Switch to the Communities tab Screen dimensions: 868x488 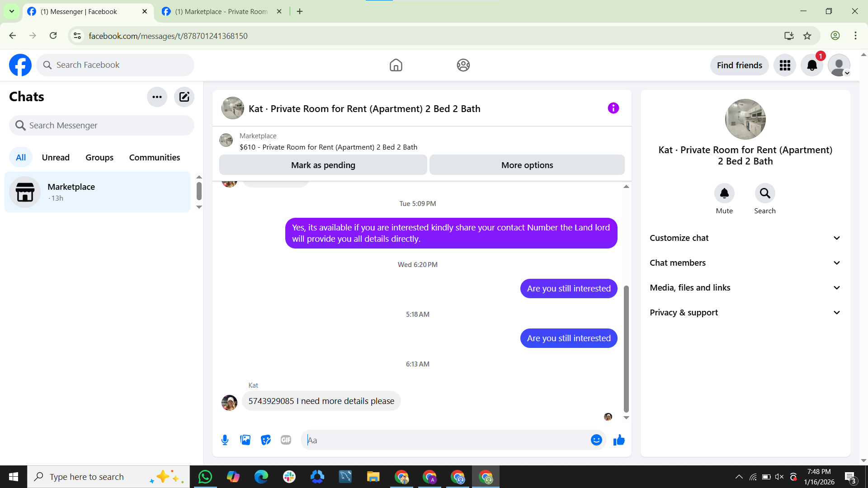coord(155,158)
